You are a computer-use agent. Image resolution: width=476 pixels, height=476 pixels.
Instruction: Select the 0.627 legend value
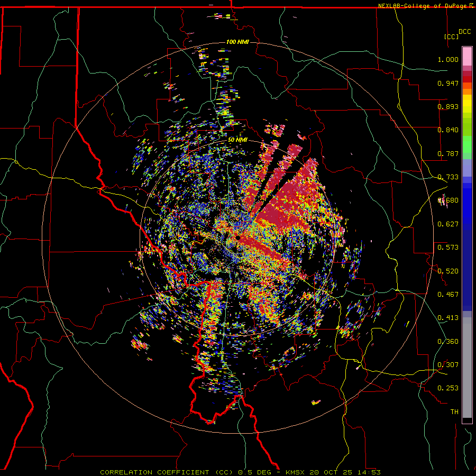pyautogui.click(x=448, y=224)
